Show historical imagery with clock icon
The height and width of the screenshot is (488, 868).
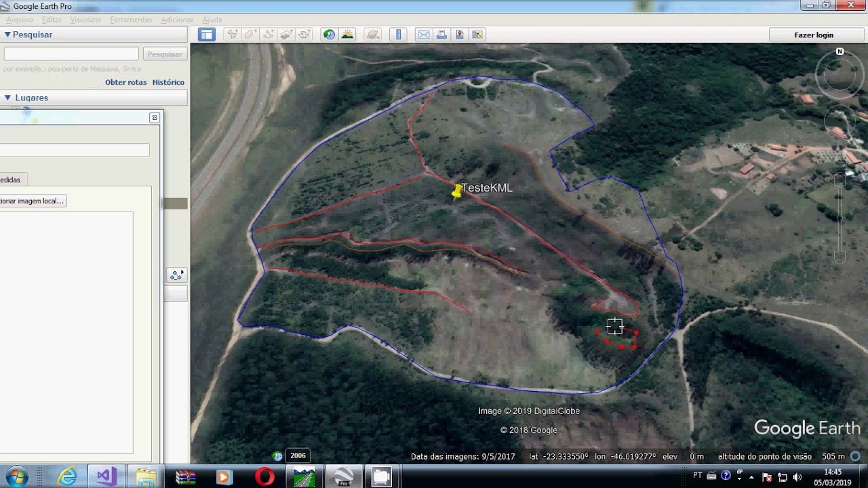click(329, 35)
